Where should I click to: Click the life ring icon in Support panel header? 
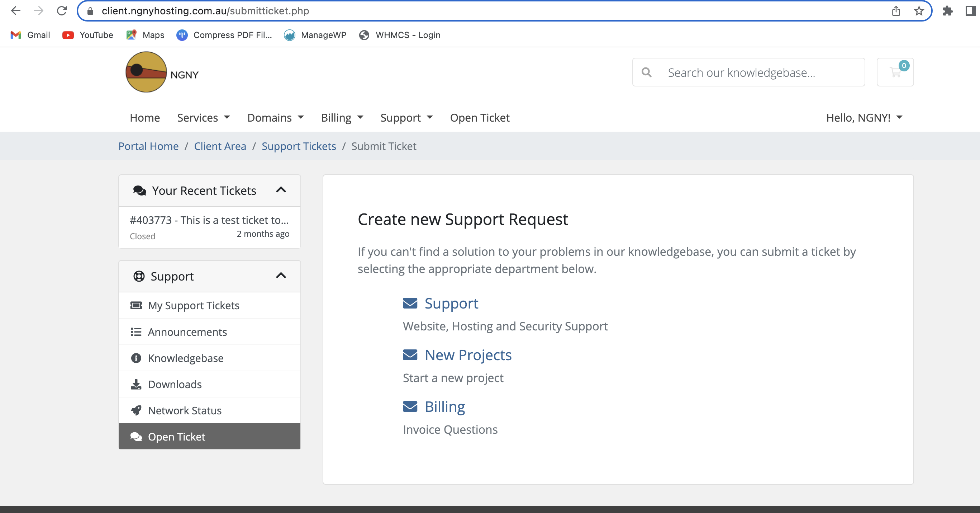coord(139,276)
